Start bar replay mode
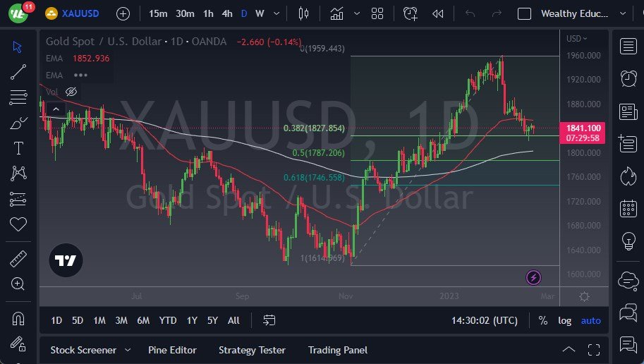This screenshot has height=364, width=644. point(438,13)
